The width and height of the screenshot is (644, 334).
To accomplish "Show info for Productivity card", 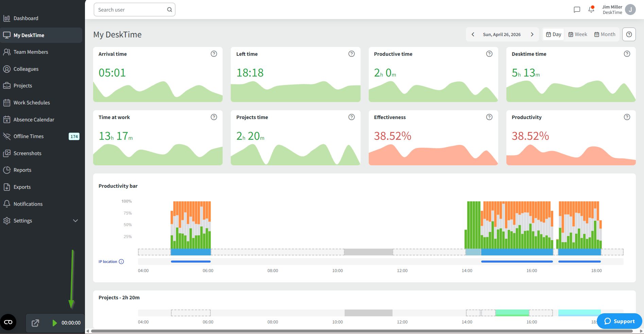I will [627, 117].
